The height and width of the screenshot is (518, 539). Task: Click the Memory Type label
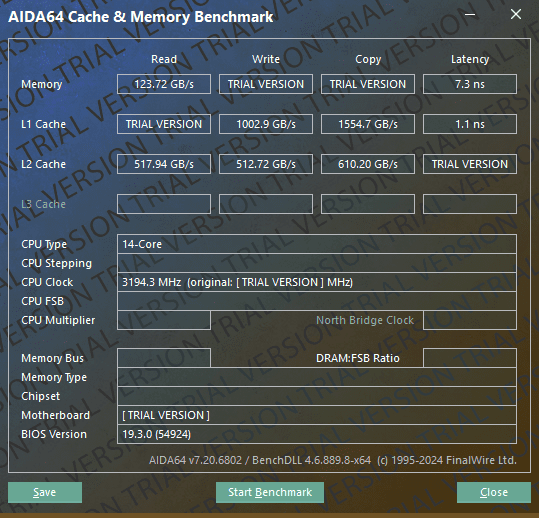pos(54,377)
